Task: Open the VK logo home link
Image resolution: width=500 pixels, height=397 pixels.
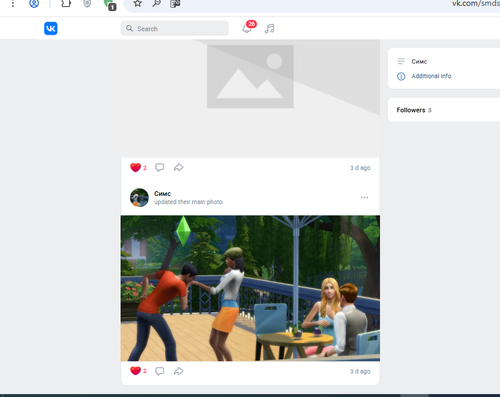Action: 51,28
